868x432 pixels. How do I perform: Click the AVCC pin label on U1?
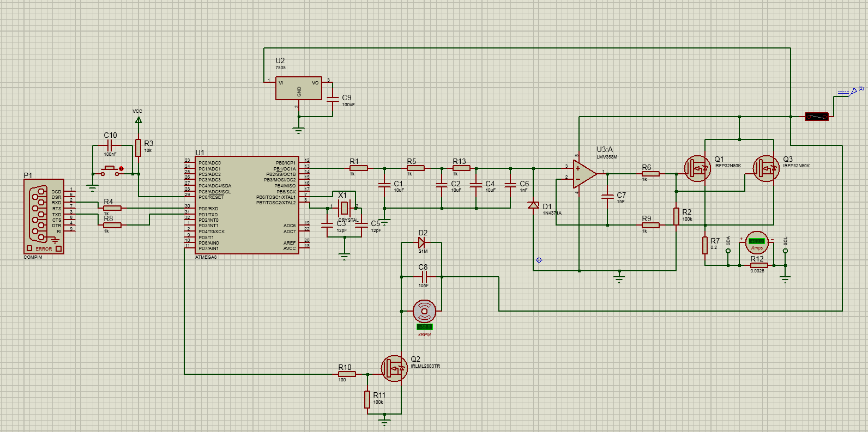click(290, 248)
